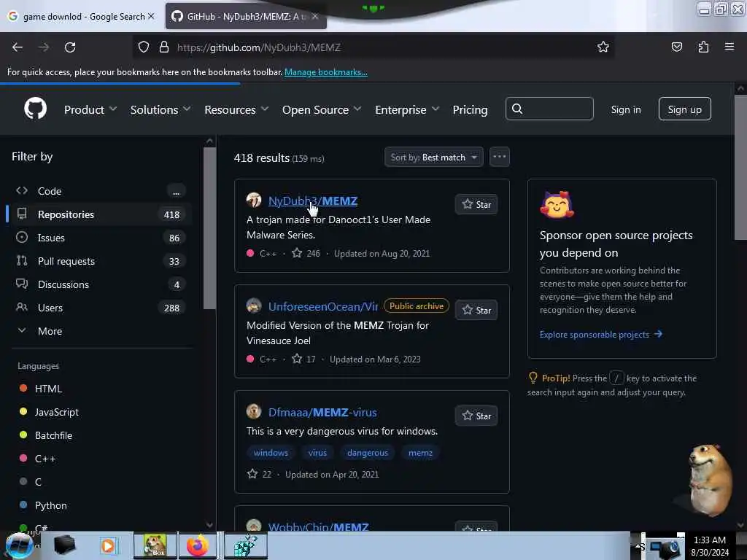Select HTML language filter

pyautogui.click(x=49, y=389)
